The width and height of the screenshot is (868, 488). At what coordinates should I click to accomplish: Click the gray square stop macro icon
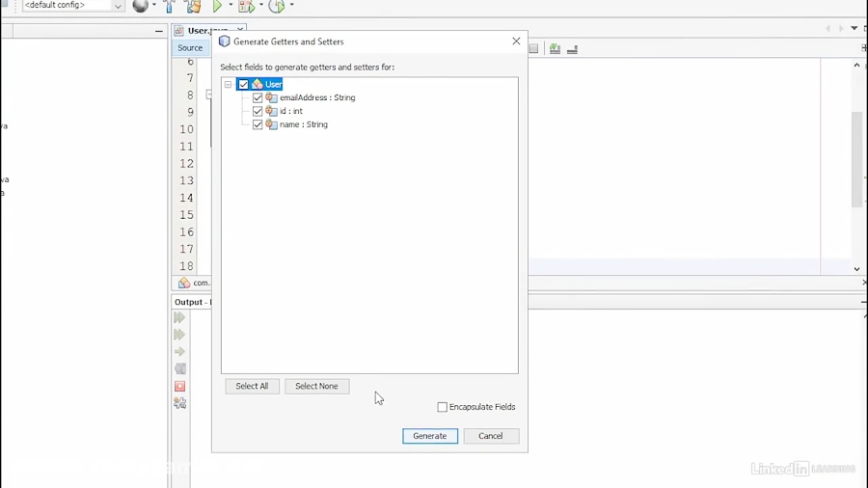[533, 48]
